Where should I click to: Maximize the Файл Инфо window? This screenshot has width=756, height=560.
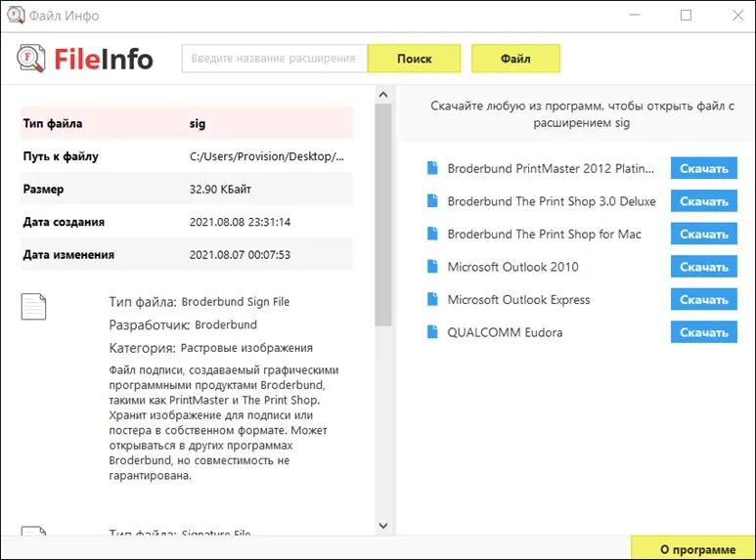tap(686, 15)
